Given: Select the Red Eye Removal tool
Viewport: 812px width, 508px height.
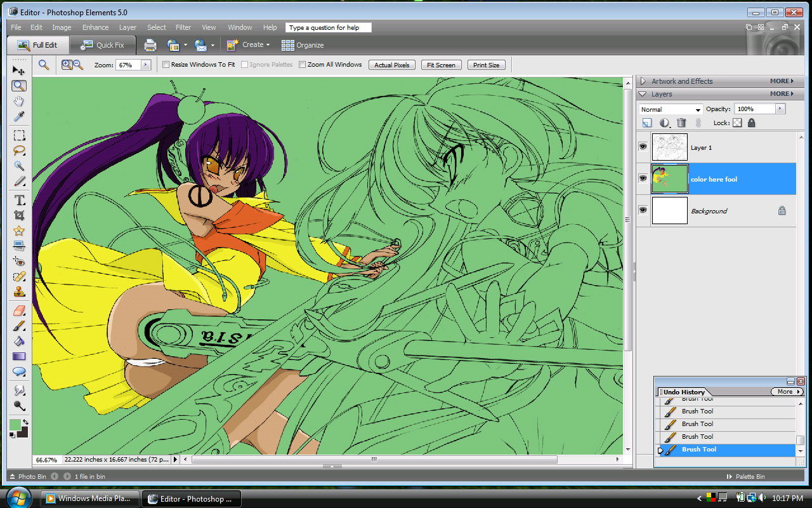Looking at the screenshot, I should (x=19, y=262).
